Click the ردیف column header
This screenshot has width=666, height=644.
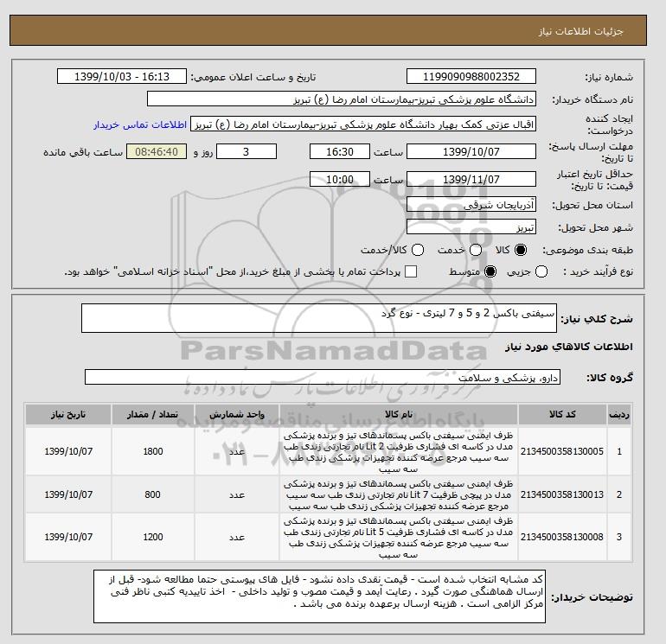[619, 414]
